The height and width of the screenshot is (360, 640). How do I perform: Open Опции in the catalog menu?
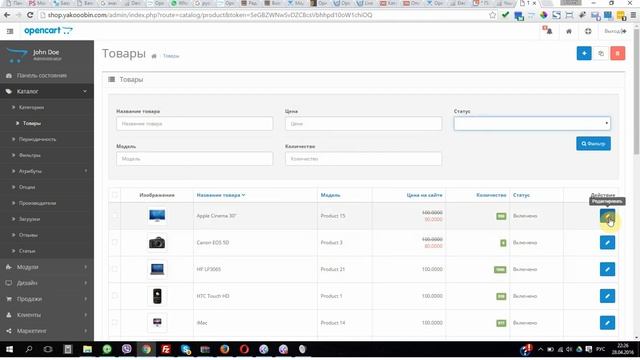coord(47,187)
